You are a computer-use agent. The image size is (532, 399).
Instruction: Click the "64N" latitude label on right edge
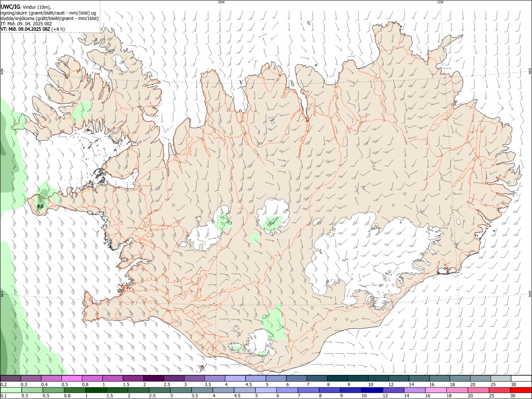530,294
